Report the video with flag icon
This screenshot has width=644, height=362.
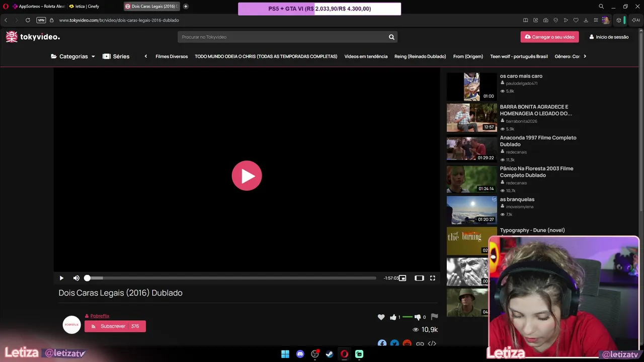click(435, 317)
